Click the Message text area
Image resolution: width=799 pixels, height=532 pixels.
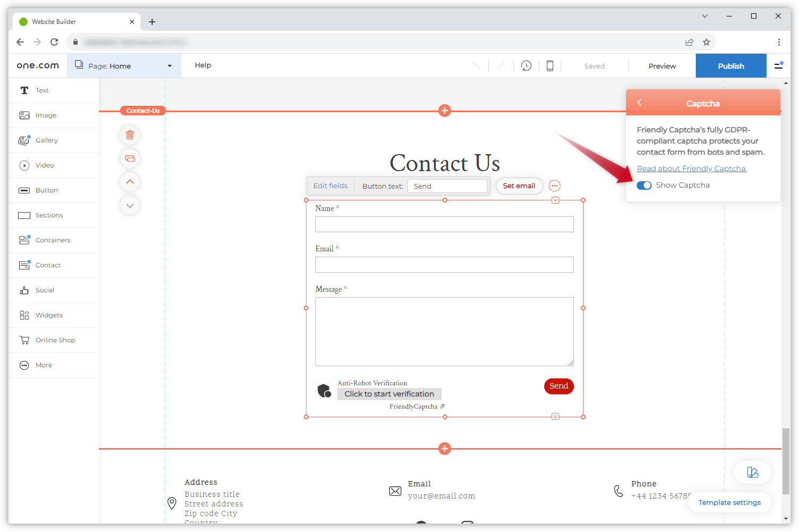(445, 332)
